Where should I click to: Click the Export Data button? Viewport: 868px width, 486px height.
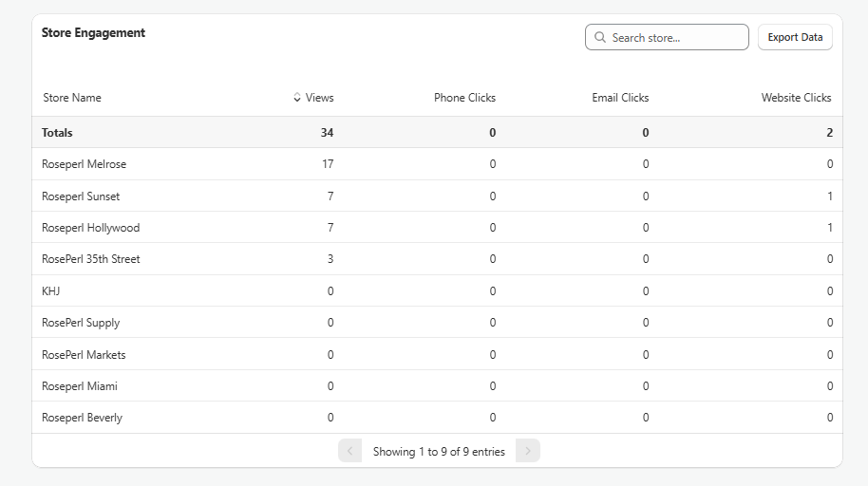[x=795, y=38]
